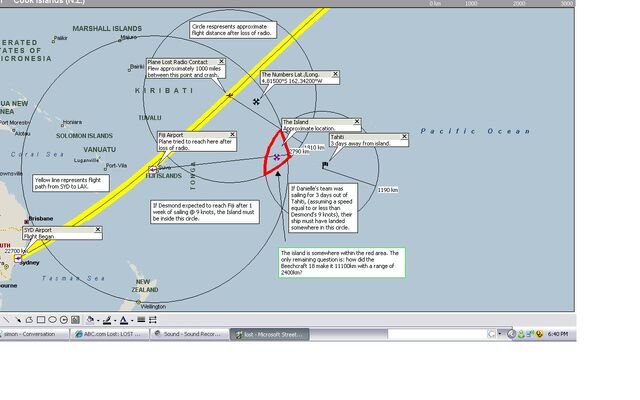
Task: Click the taskbar search input field
Action: tap(437, 334)
